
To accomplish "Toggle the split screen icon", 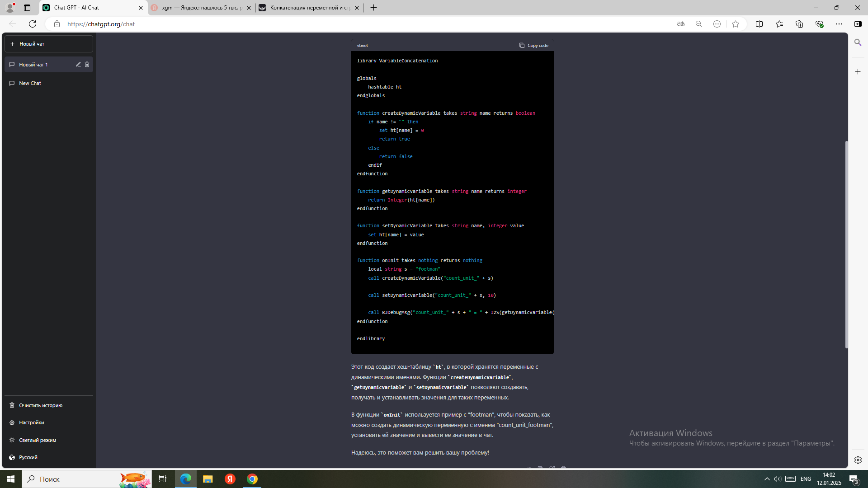I will (759, 24).
